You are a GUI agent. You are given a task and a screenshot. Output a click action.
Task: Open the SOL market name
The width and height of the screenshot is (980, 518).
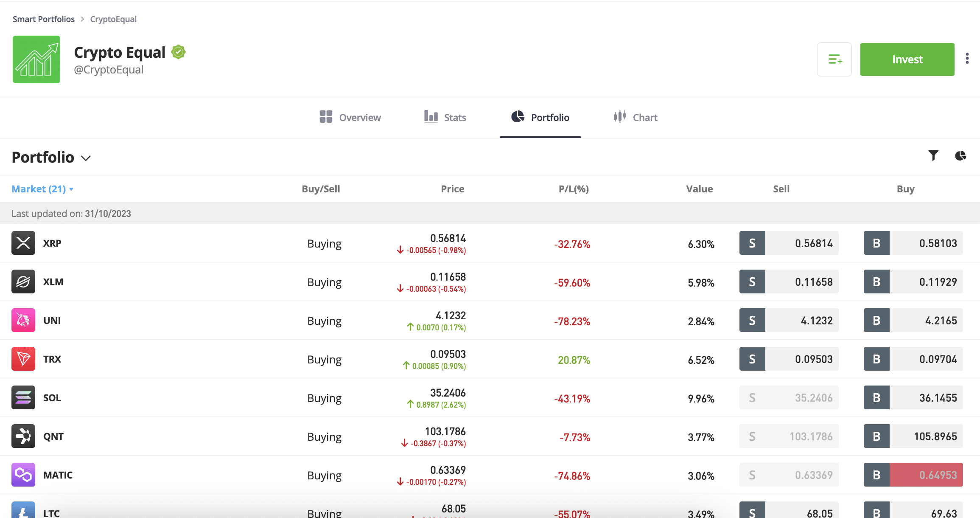(52, 398)
